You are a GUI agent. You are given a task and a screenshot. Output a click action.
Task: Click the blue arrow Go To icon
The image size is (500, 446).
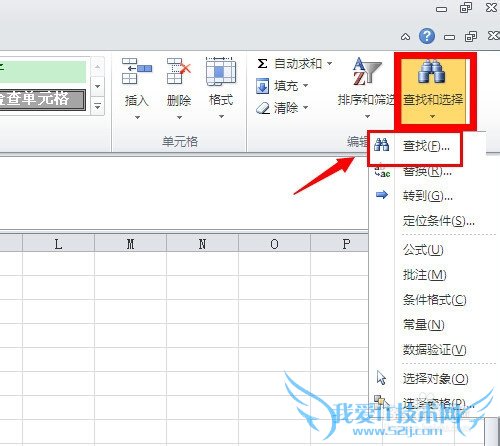point(382,195)
